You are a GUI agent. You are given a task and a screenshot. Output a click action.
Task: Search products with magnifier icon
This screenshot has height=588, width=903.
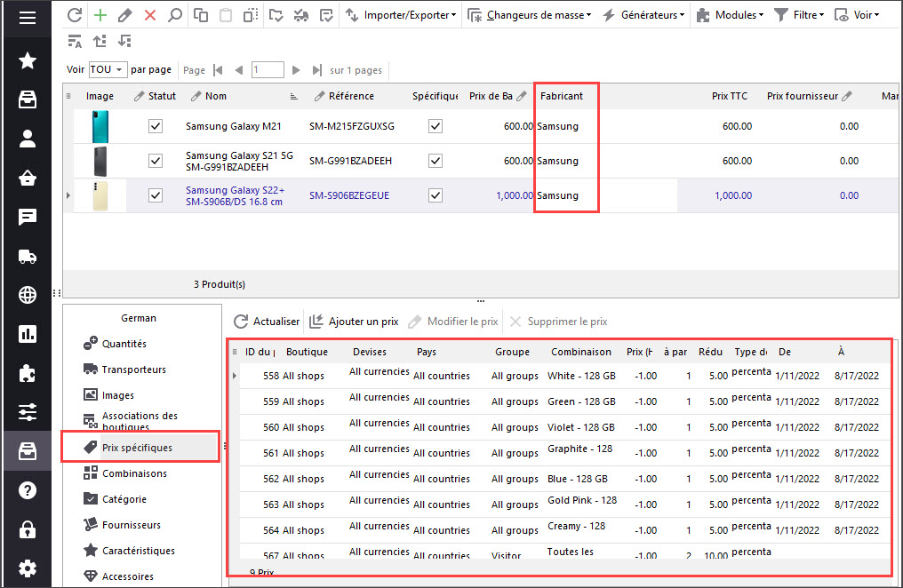pyautogui.click(x=174, y=15)
